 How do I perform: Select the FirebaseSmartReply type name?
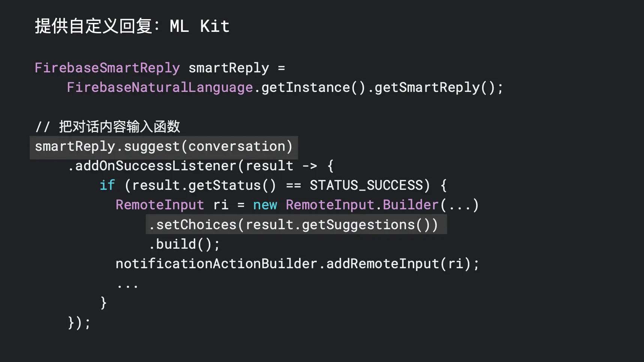tap(107, 68)
